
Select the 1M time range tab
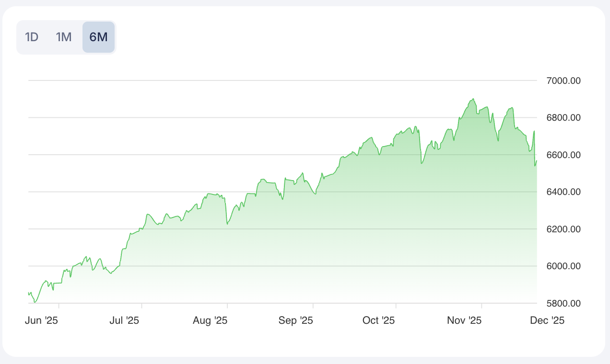pos(64,37)
